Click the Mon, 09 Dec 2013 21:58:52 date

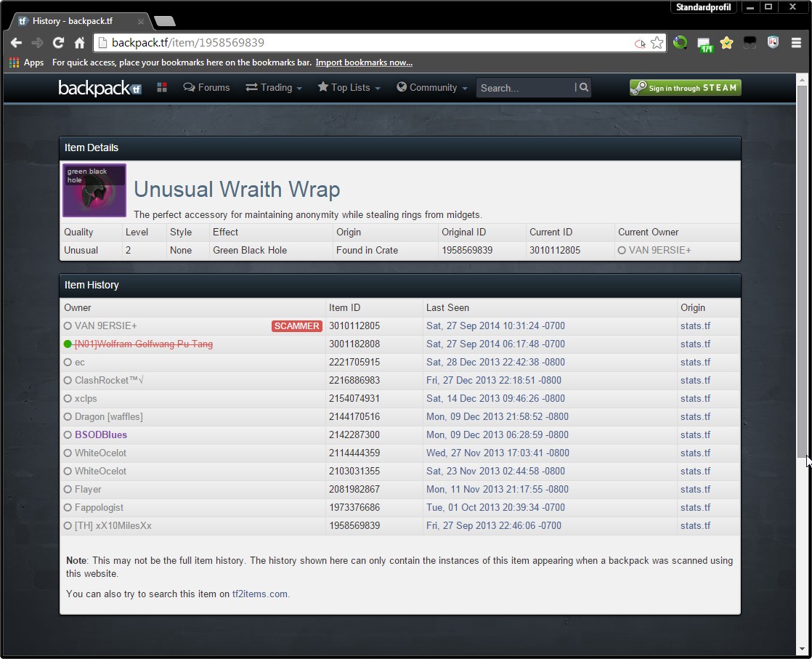click(497, 416)
